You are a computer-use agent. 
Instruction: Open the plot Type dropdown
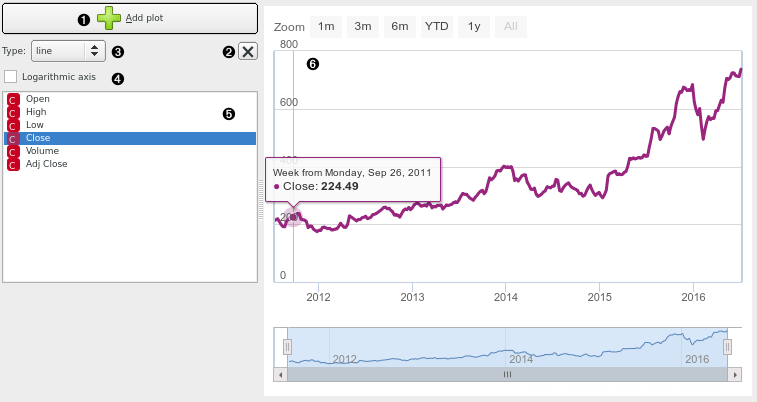67,50
